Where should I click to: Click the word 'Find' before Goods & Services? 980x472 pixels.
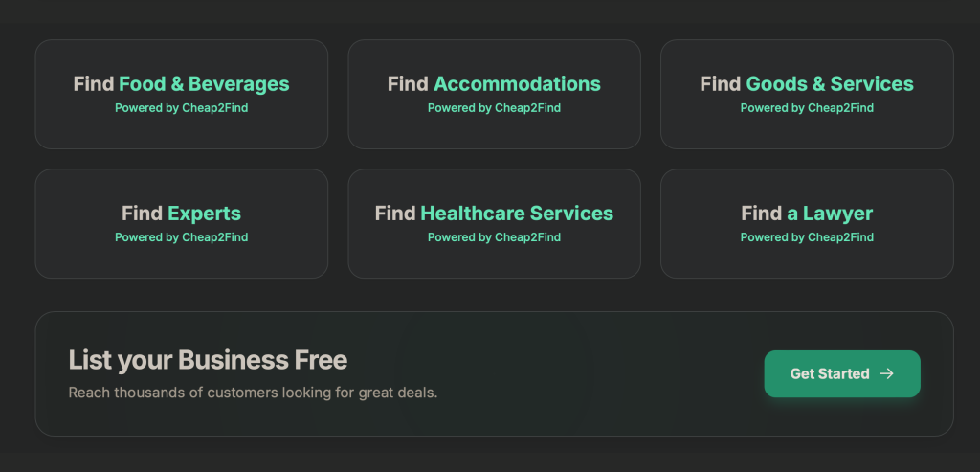coord(721,84)
